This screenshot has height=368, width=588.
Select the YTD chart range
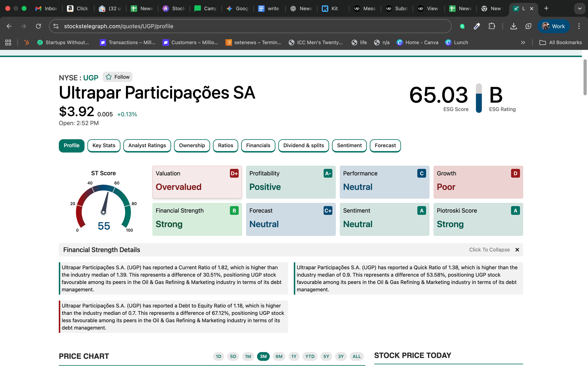(x=310, y=356)
